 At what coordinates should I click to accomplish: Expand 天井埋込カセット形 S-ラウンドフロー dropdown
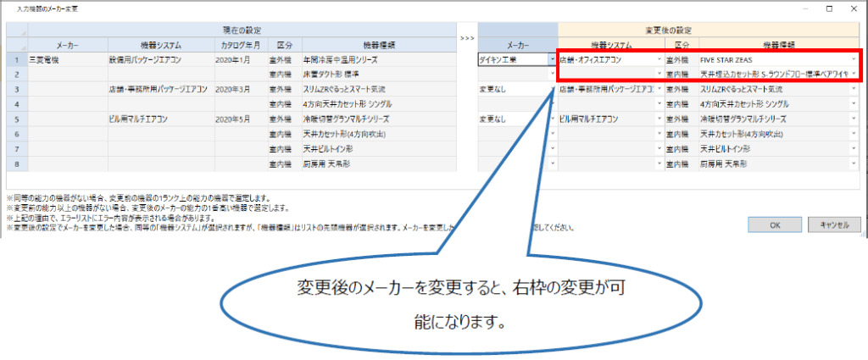854,75
